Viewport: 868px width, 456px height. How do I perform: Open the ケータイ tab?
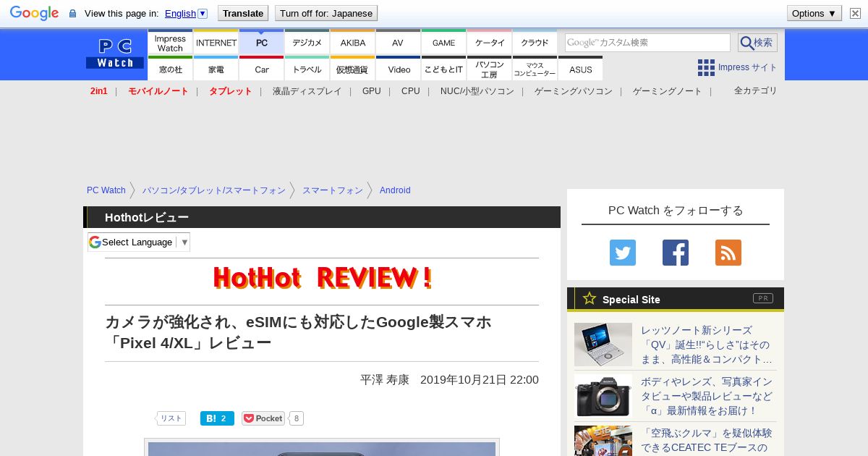click(490, 43)
